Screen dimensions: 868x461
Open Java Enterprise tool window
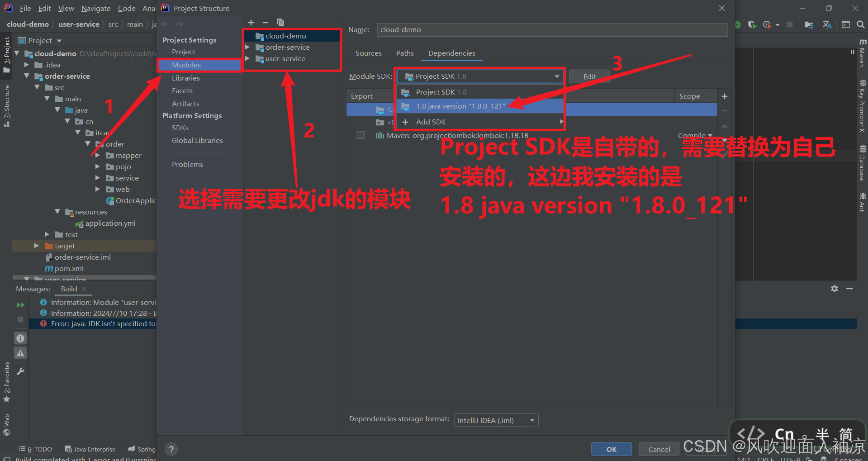tap(90, 449)
